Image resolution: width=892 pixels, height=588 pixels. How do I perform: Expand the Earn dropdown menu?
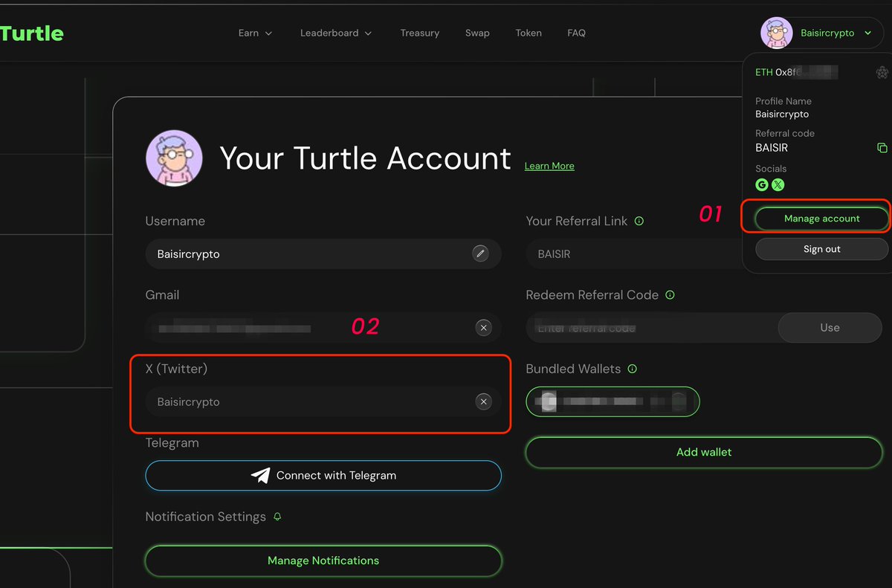coord(256,33)
